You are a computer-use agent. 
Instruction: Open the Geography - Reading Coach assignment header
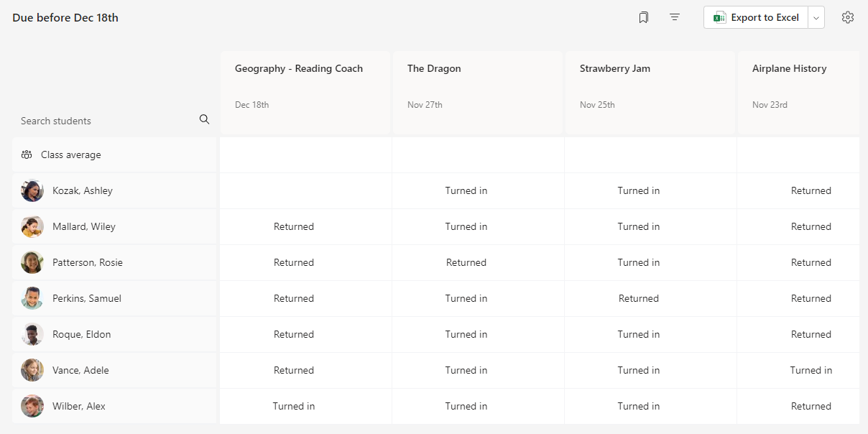tap(299, 69)
